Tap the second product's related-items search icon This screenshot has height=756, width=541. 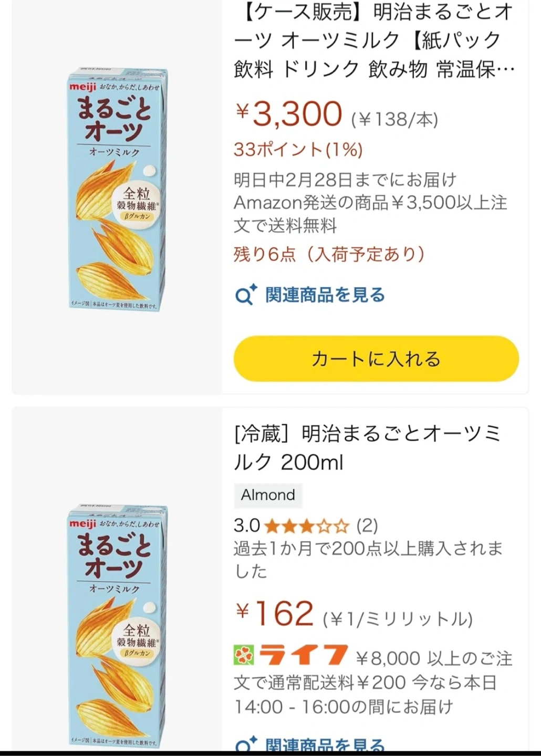coord(245,746)
